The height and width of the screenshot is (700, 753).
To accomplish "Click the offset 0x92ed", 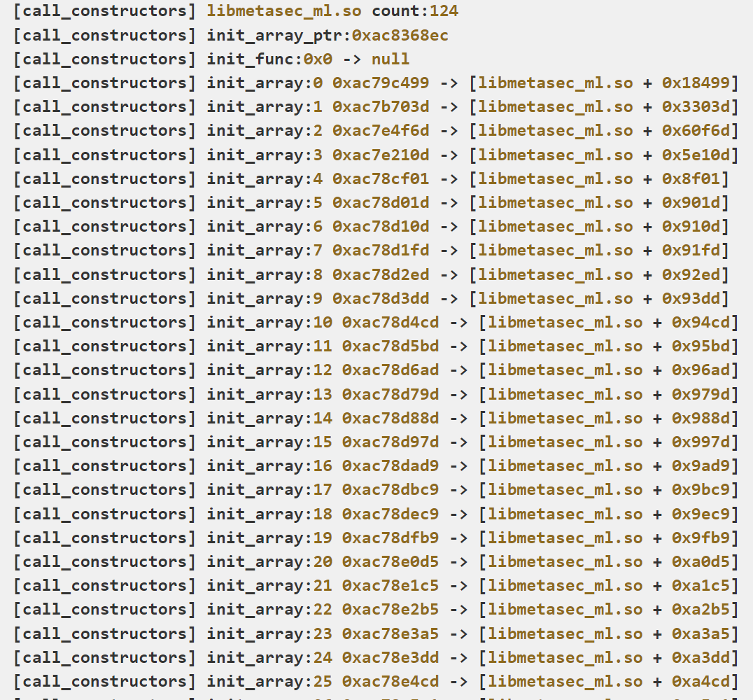I will click(x=691, y=274).
